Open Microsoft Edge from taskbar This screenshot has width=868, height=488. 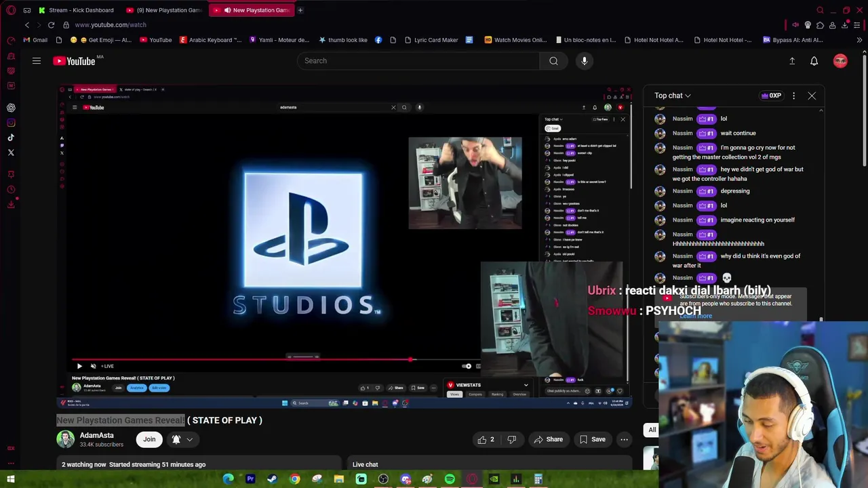(229, 479)
